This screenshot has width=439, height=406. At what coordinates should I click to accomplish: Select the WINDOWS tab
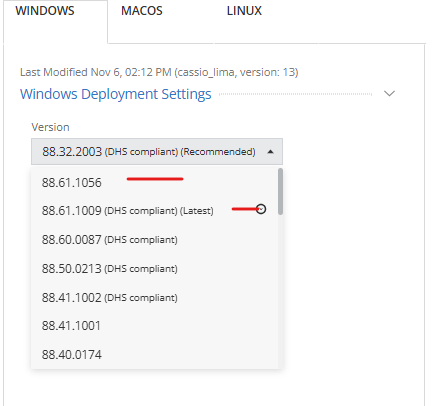45,11
